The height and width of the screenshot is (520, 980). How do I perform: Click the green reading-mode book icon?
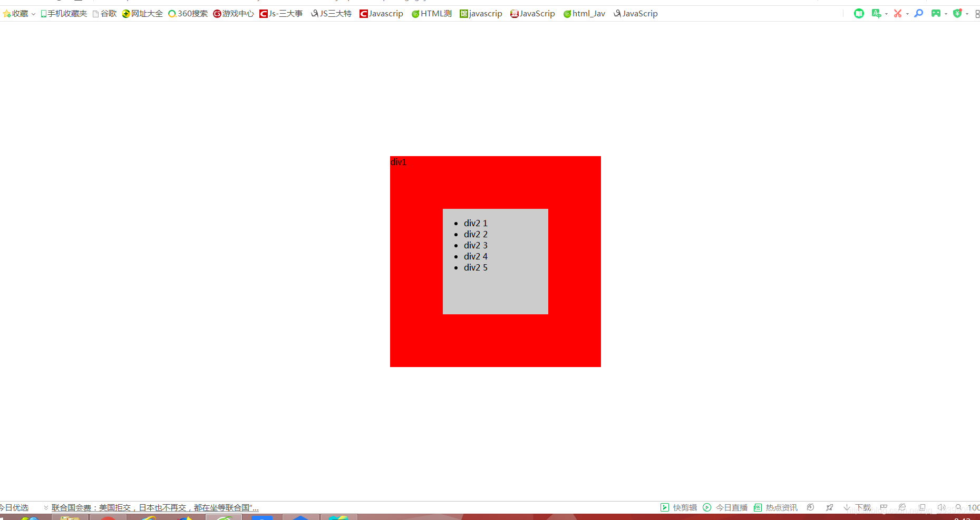(x=859, y=14)
